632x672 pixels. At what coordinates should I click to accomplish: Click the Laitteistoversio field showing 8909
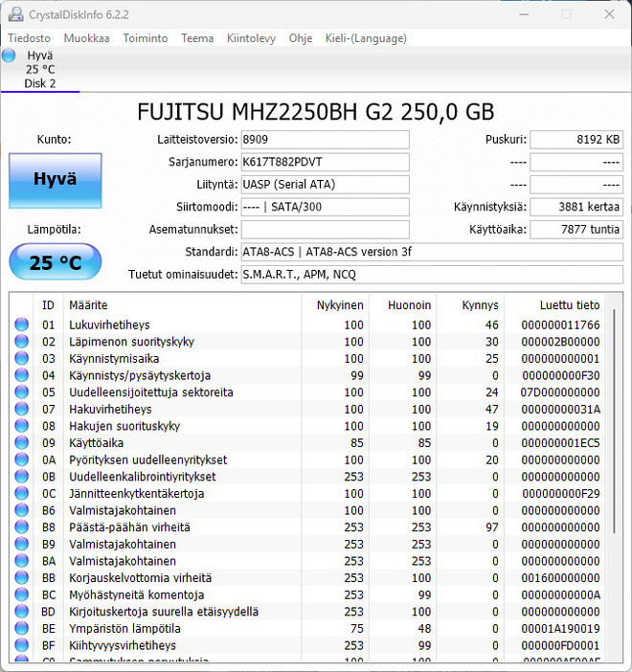coord(325,140)
